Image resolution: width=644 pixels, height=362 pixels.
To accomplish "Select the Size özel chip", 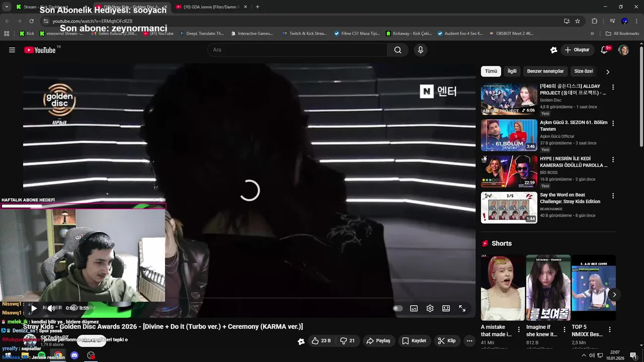I will [584, 71].
